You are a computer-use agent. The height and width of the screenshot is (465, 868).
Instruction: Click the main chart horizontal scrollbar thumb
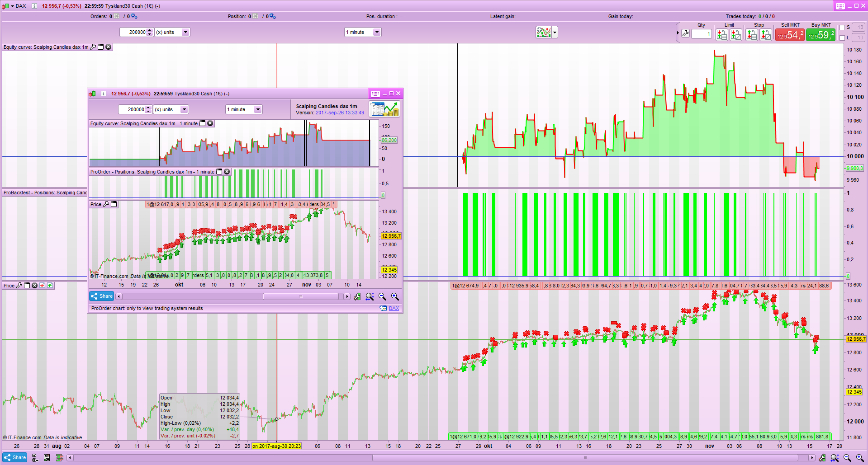585,458
